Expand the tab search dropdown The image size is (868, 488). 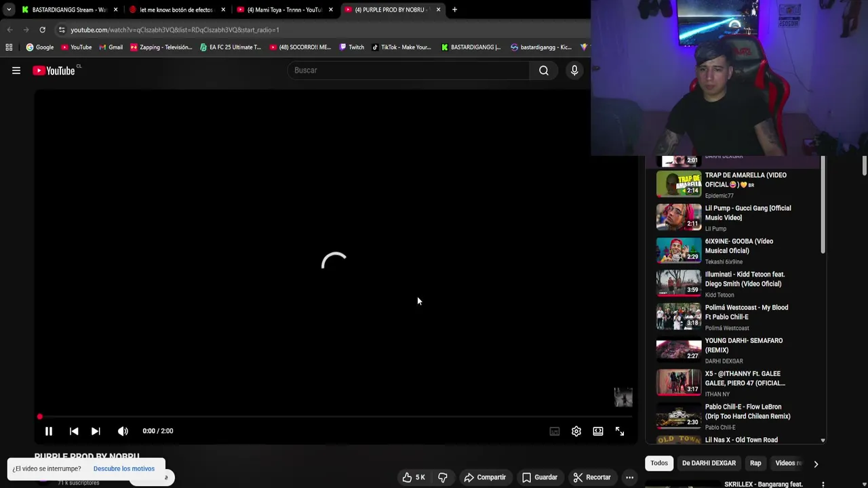tap(8, 9)
